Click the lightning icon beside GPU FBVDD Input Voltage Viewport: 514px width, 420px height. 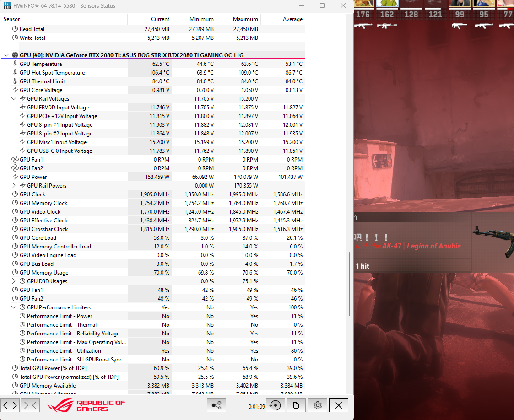click(x=22, y=107)
